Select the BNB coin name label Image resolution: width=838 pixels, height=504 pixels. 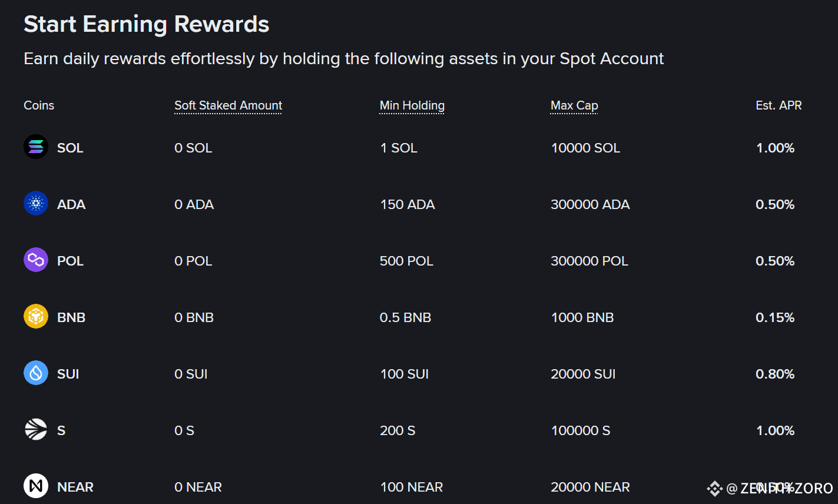[71, 317]
